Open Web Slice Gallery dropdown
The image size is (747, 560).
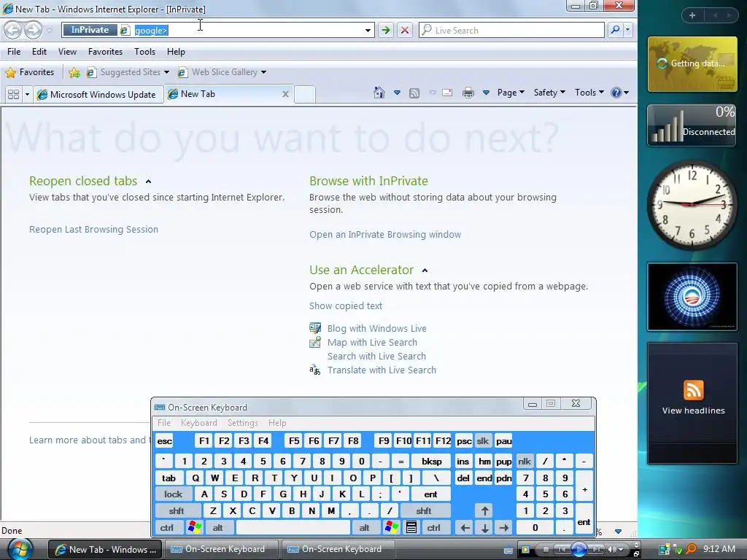coord(263,72)
